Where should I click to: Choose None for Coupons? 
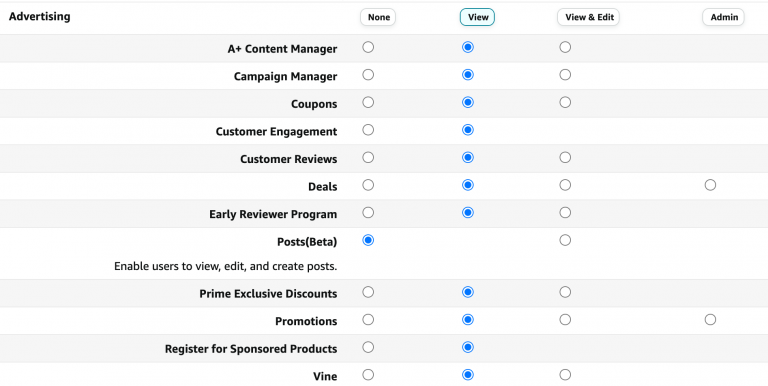[x=368, y=102]
